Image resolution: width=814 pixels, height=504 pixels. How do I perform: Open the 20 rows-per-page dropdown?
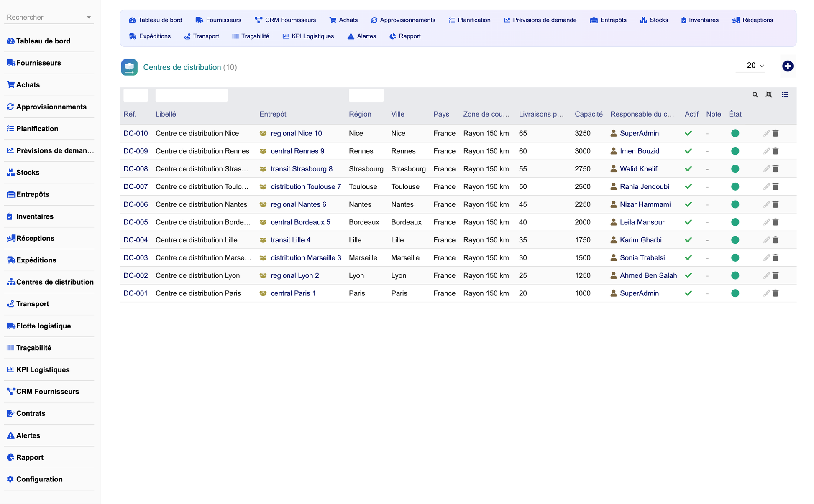click(751, 66)
